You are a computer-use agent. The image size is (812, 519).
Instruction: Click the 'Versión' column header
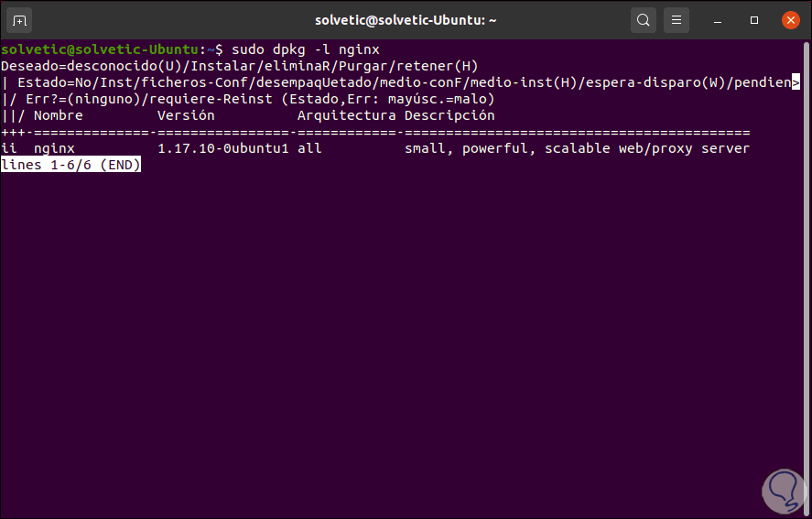point(186,115)
